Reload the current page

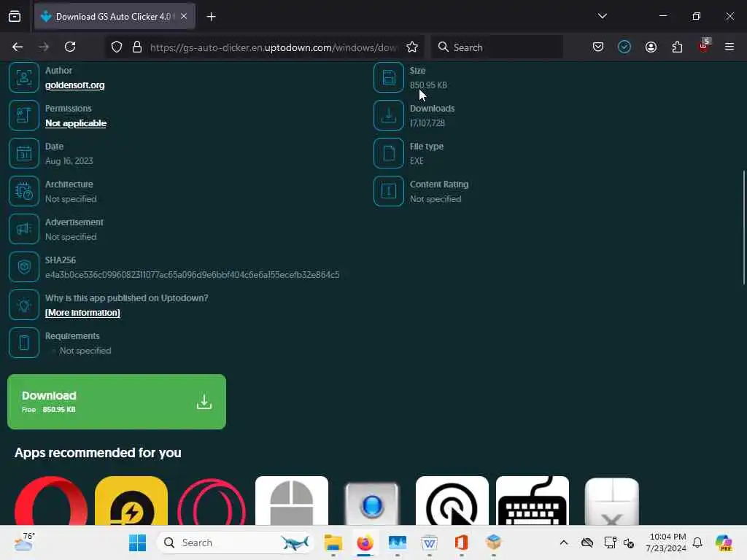click(x=70, y=47)
